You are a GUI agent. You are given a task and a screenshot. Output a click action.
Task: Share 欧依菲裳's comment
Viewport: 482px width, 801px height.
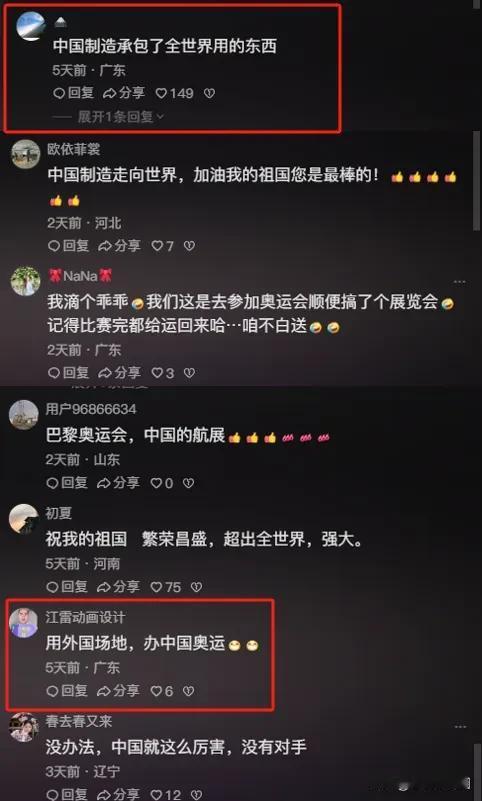119,246
